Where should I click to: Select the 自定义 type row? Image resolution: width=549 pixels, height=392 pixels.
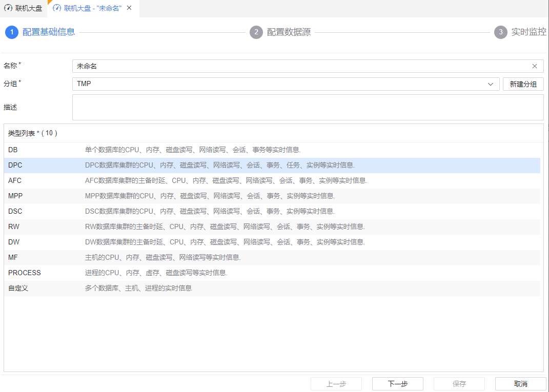pyautogui.click(x=272, y=288)
